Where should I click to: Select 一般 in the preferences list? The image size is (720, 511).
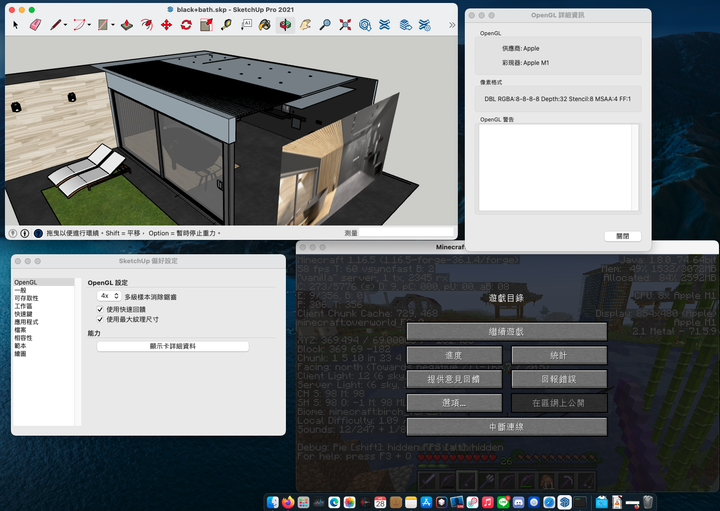[x=44, y=290]
